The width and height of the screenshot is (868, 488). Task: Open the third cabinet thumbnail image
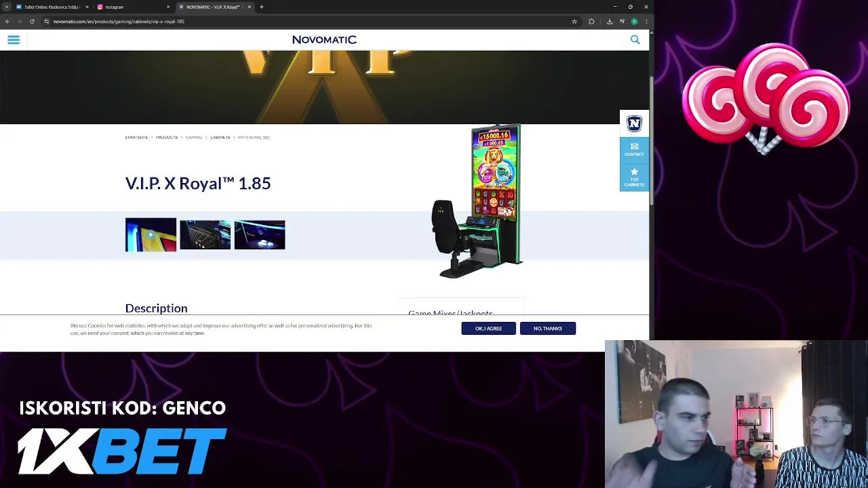pyautogui.click(x=260, y=235)
